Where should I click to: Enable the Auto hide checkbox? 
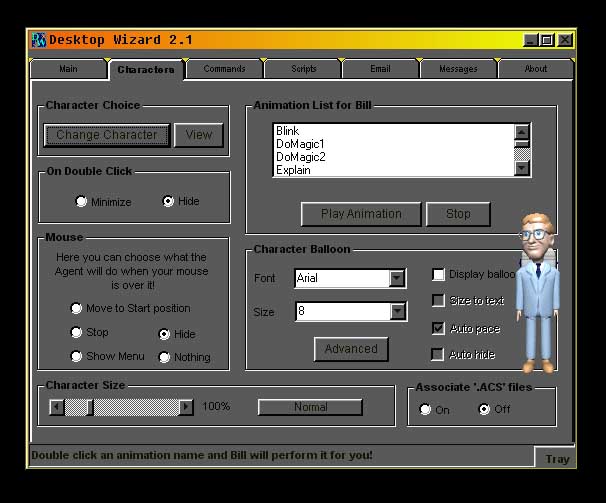[x=437, y=354]
